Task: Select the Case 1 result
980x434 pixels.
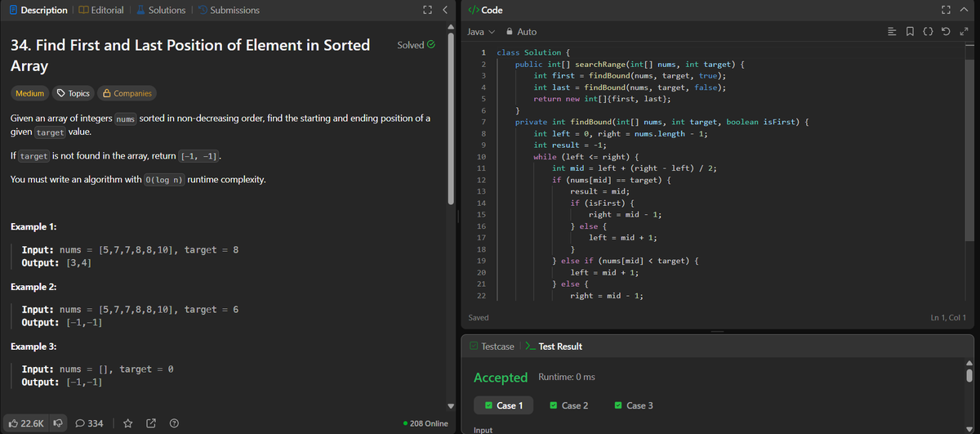Action: [503, 405]
